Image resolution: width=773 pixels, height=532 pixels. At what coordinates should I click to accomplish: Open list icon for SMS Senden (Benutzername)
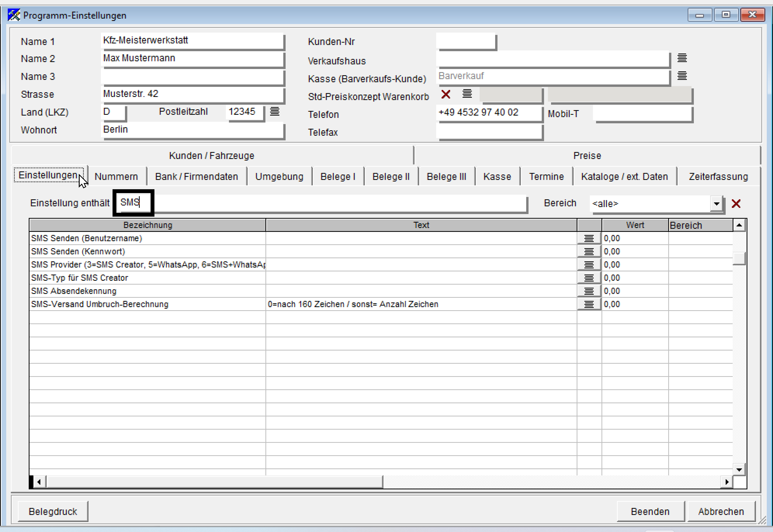(589, 238)
